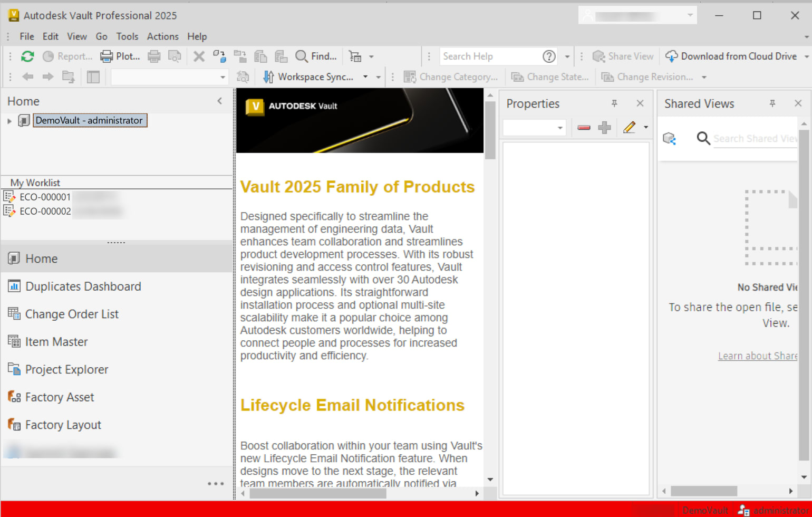Click the three-dots navigation options button
Viewport: 812px width, 517px height.
216,483
